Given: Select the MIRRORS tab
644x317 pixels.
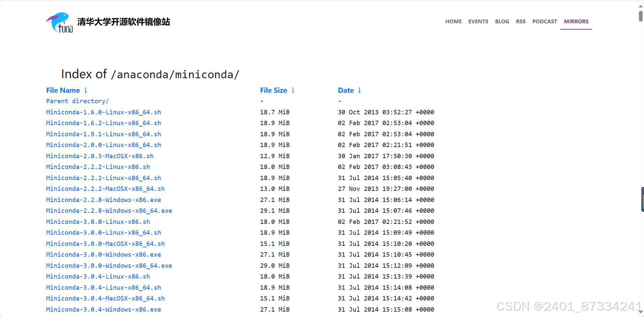Looking at the screenshot, I should point(576,21).
